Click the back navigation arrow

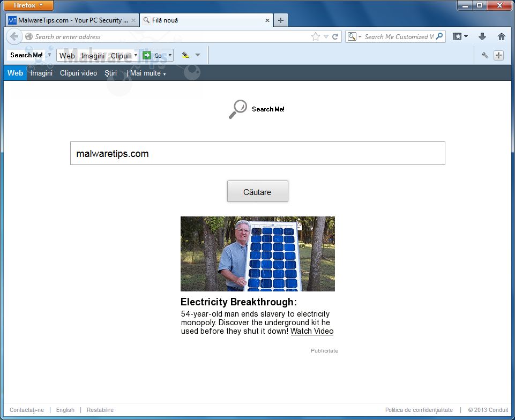click(14, 36)
